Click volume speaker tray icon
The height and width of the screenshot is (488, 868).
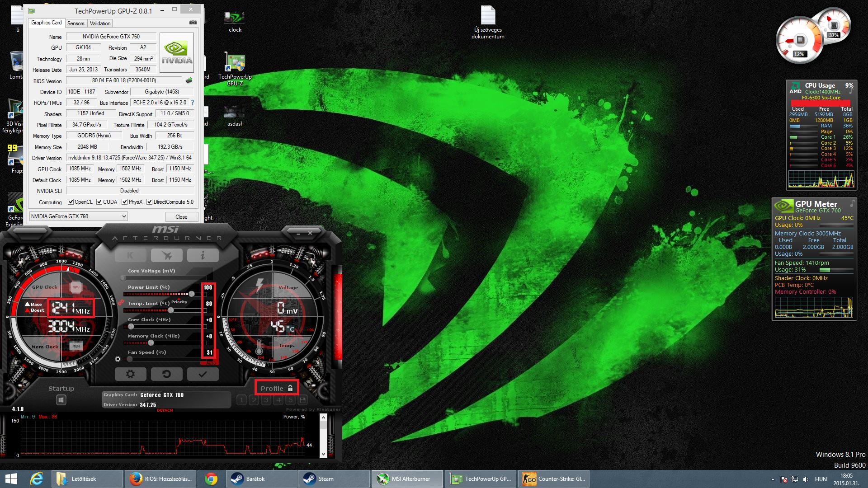[806, 479]
